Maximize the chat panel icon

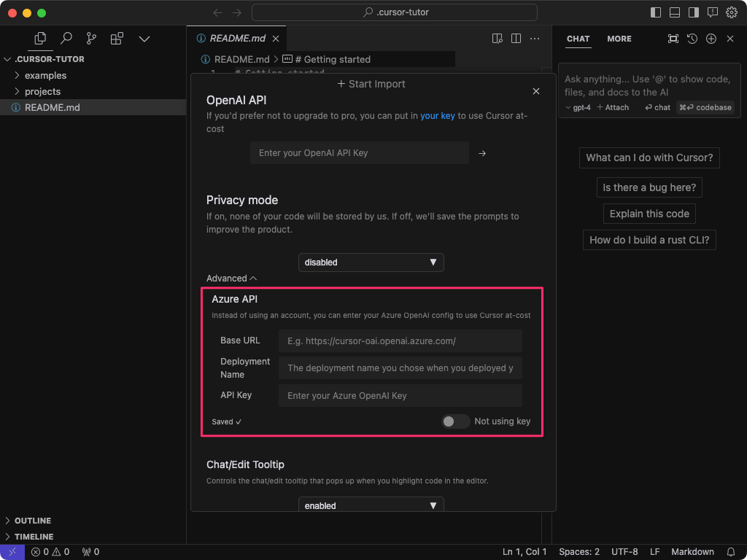click(x=673, y=39)
